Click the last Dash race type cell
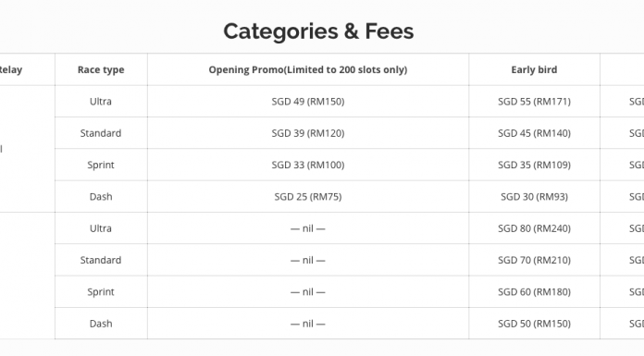Screen dimensions: 644x356 click(101, 324)
